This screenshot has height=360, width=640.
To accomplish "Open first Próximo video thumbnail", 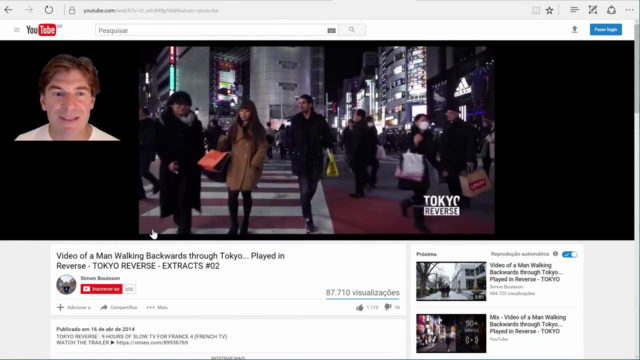I will coord(451,281).
